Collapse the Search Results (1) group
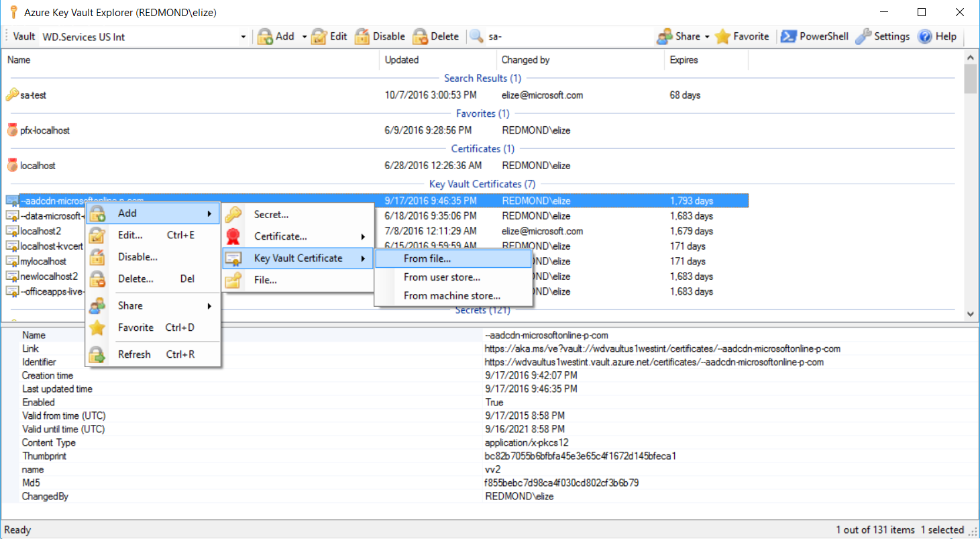Image resolution: width=980 pixels, height=539 pixels. pyautogui.click(x=482, y=78)
